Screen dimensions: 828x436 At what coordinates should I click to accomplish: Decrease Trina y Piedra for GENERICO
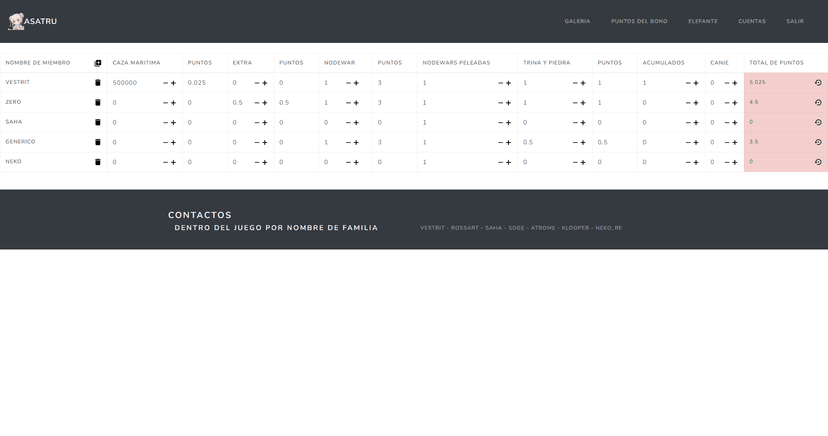[x=575, y=142]
